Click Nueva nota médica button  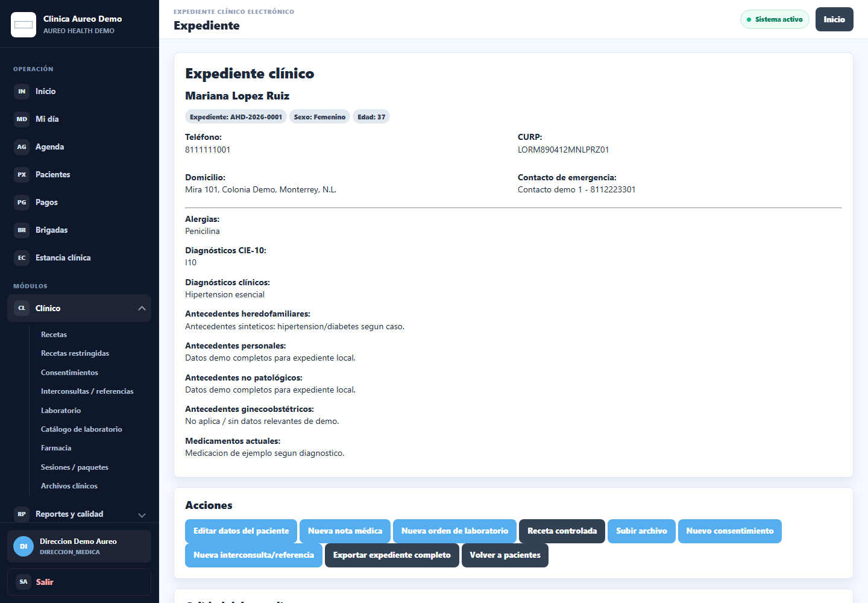(x=345, y=531)
